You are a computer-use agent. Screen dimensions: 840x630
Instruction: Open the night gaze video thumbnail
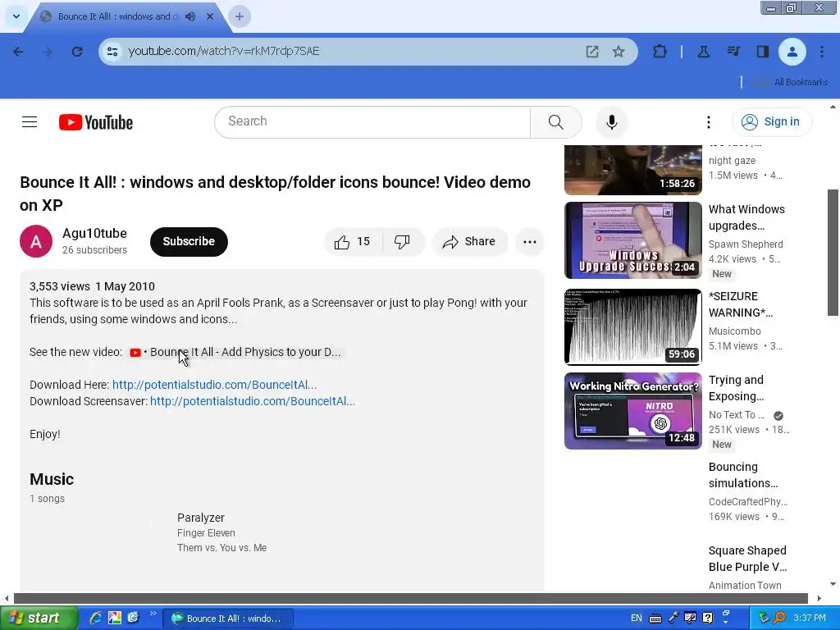(632, 170)
